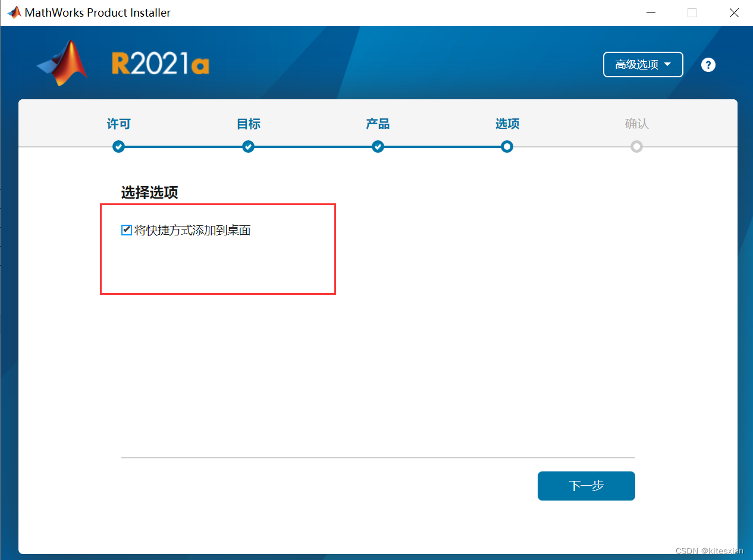Screen dimensions: 753x560
Task: Click the 下一步 button
Action: [586, 486]
